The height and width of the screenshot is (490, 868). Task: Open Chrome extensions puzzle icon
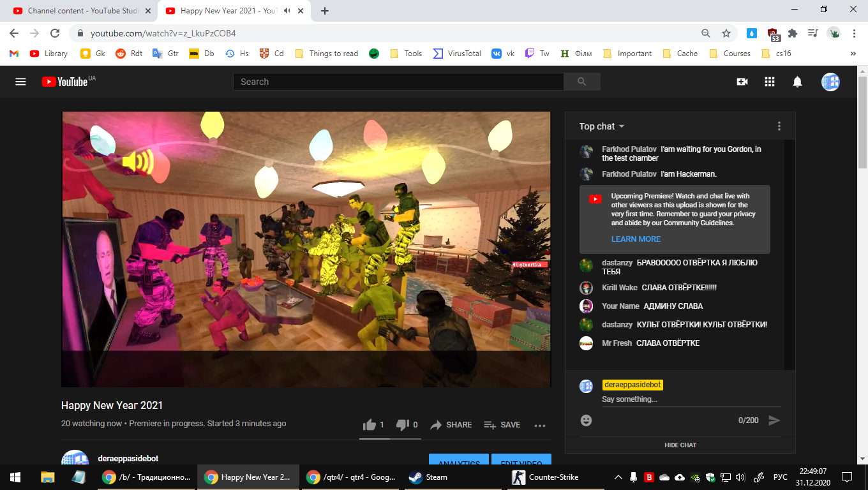coord(793,33)
